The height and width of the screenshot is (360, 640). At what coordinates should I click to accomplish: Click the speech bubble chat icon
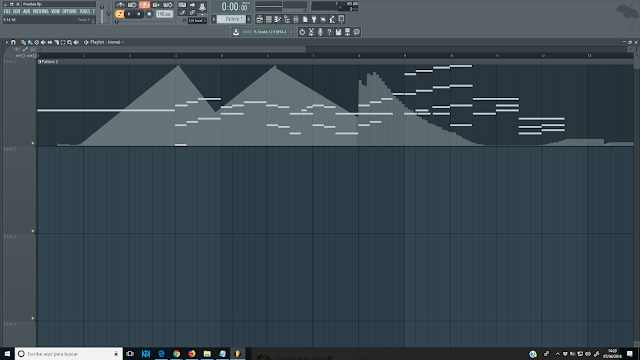click(x=356, y=32)
